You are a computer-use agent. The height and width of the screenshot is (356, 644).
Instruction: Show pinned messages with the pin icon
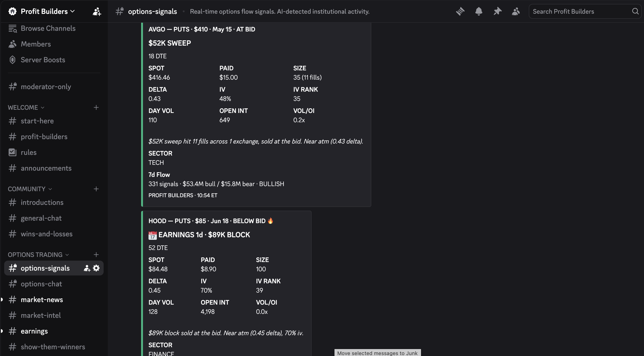[x=497, y=11]
